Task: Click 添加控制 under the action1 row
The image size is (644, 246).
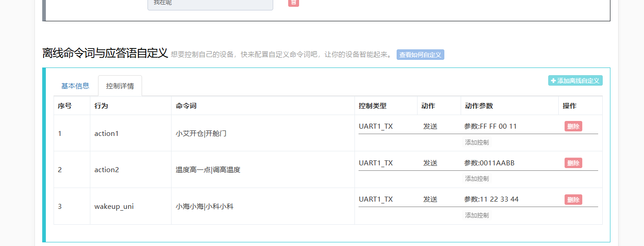Action: (x=477, y=142)
